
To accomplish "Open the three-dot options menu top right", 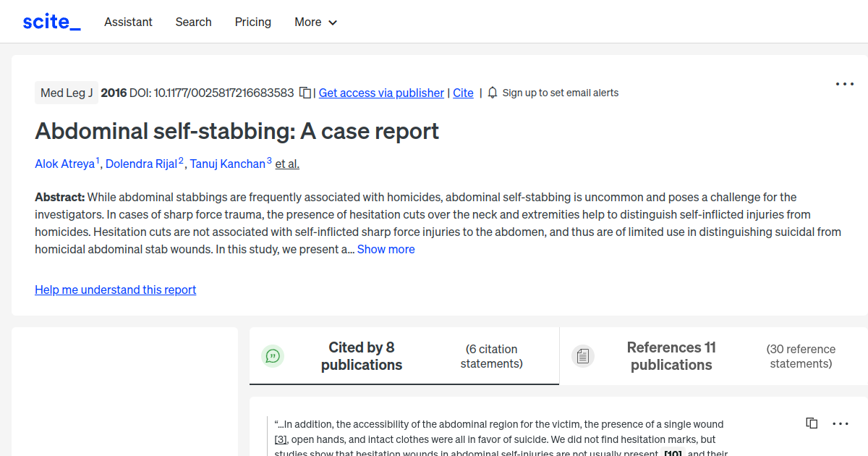I will coord(844,83).
